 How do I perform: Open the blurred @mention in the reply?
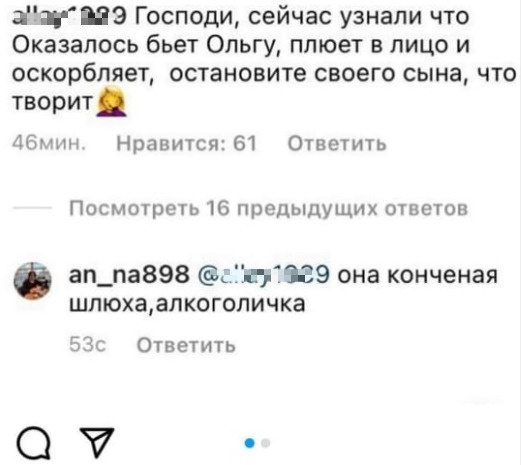click(x=263, y=275)
